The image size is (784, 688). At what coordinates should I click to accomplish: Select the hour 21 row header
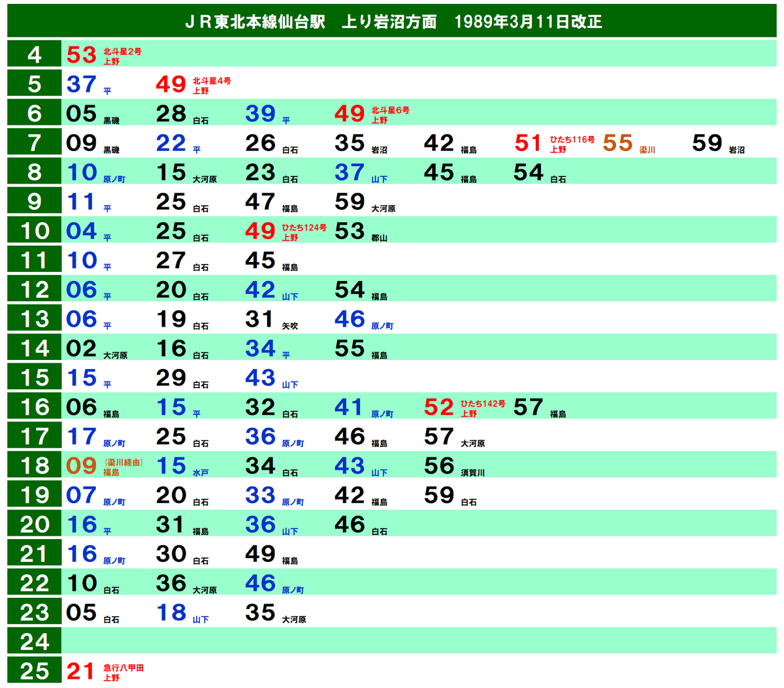point(35,554)
